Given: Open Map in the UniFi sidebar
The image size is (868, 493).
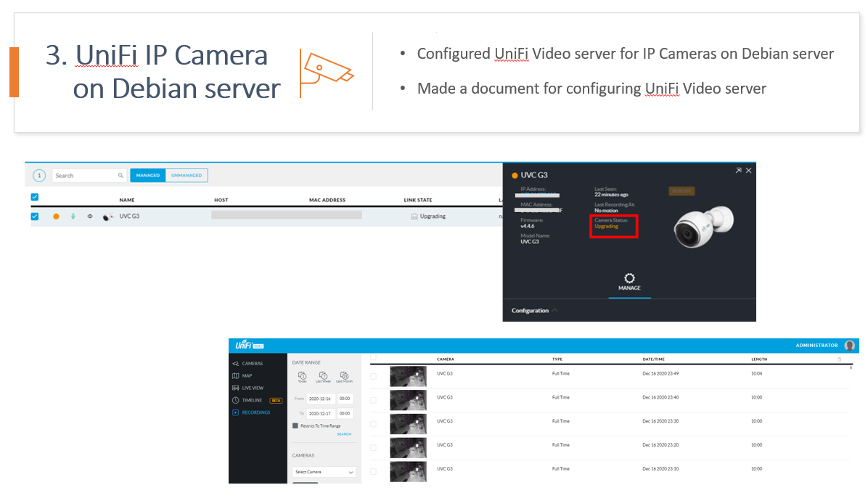Looking at the screenshot, I should click(x=242, y=375).
